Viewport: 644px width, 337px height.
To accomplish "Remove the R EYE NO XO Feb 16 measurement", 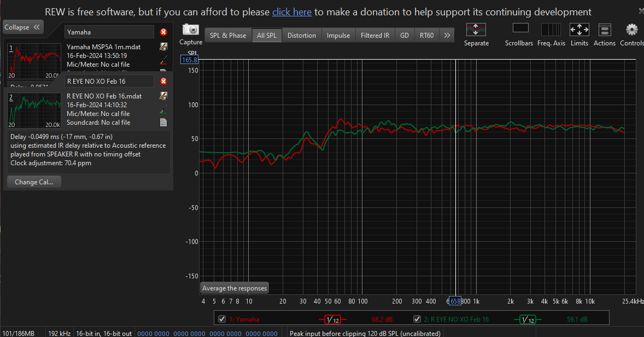I will pyautogui.click(x=163, y=82).
